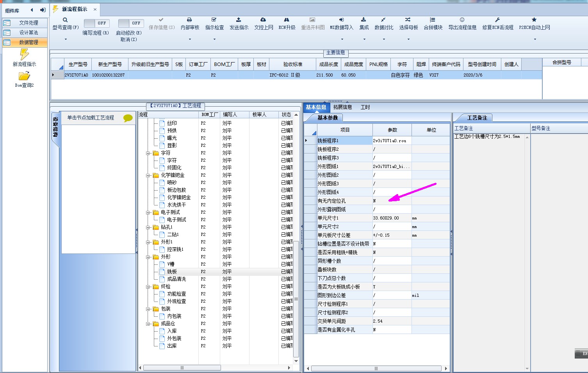
Task: Click the 有无内定位孔 parameter value cell
Action: [392, 201]
